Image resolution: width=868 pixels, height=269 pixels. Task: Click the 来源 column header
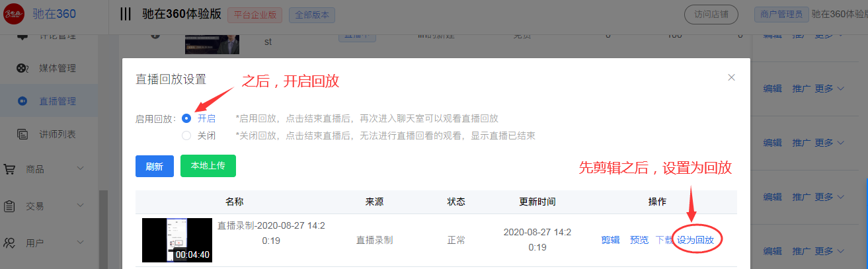(x=374, y=202)
